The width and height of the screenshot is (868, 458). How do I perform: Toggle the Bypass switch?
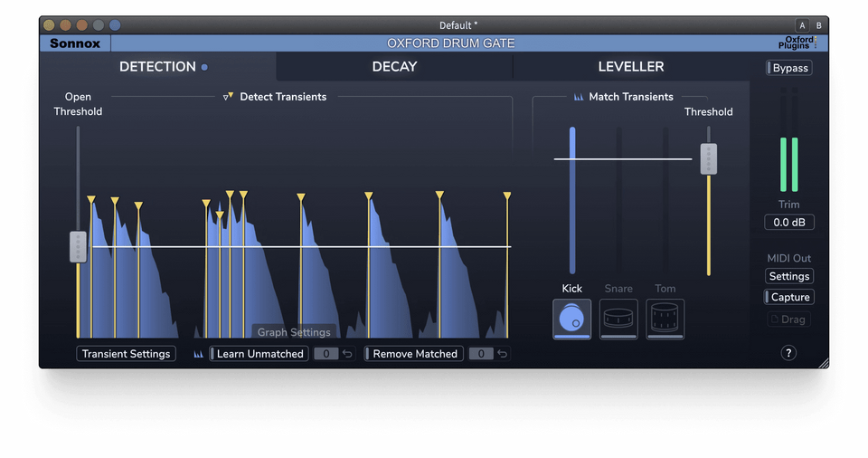pos(788,68)
